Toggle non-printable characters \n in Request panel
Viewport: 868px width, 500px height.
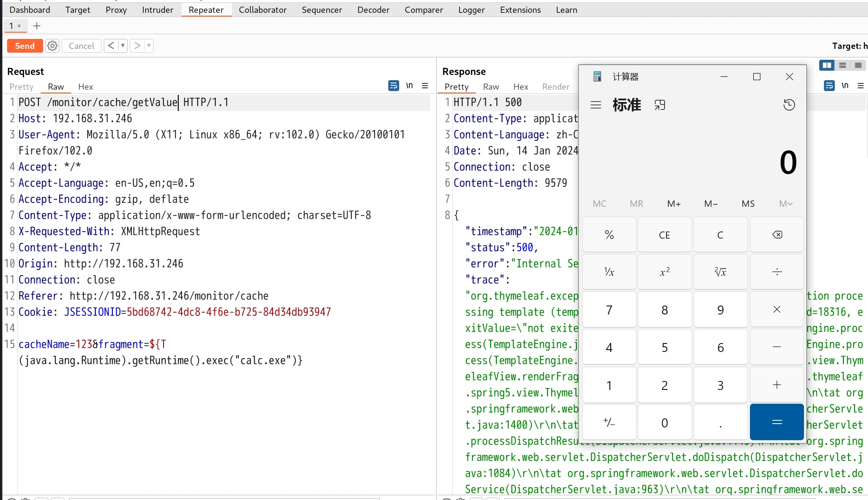click(x=410, y=86)
